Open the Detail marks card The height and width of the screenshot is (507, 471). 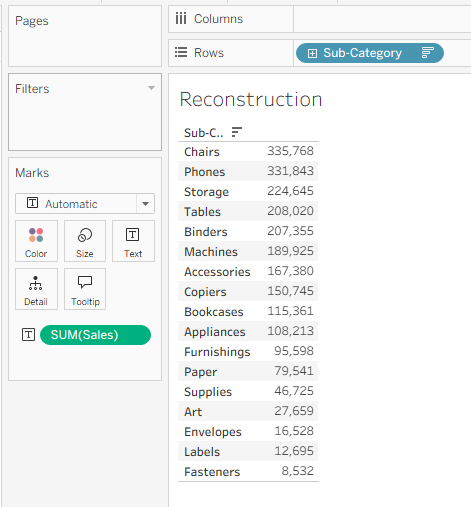(x=36, y=289)
